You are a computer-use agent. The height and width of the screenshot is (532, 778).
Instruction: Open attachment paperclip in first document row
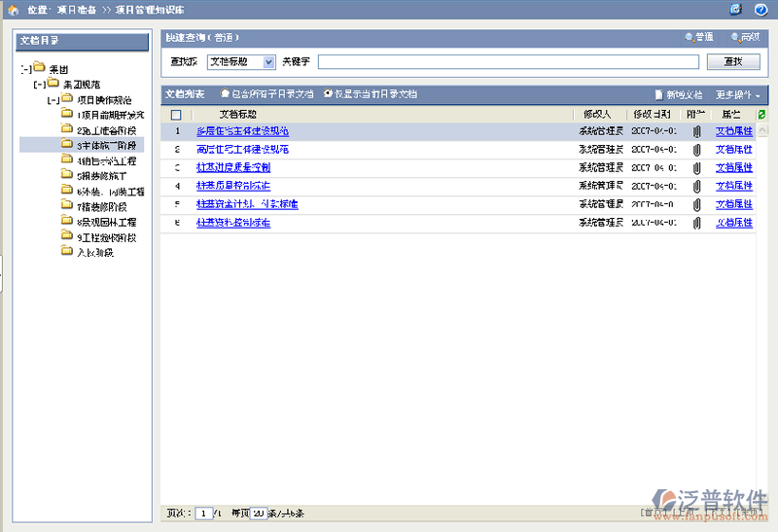coord(696,131)
